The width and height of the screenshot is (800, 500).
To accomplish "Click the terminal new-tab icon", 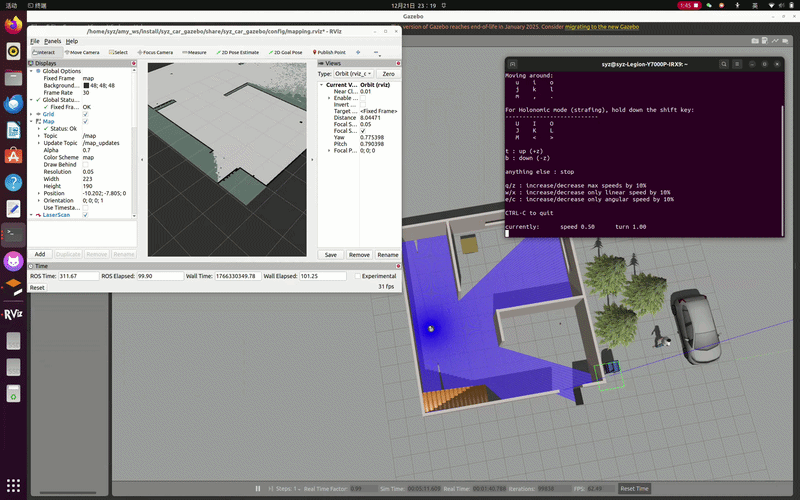I will click(x=513, y=64).
